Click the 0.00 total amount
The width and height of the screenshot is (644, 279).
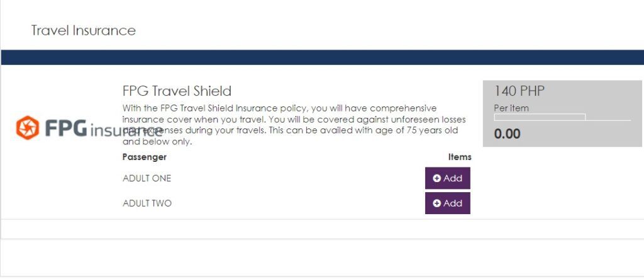[x=508, y=134]
